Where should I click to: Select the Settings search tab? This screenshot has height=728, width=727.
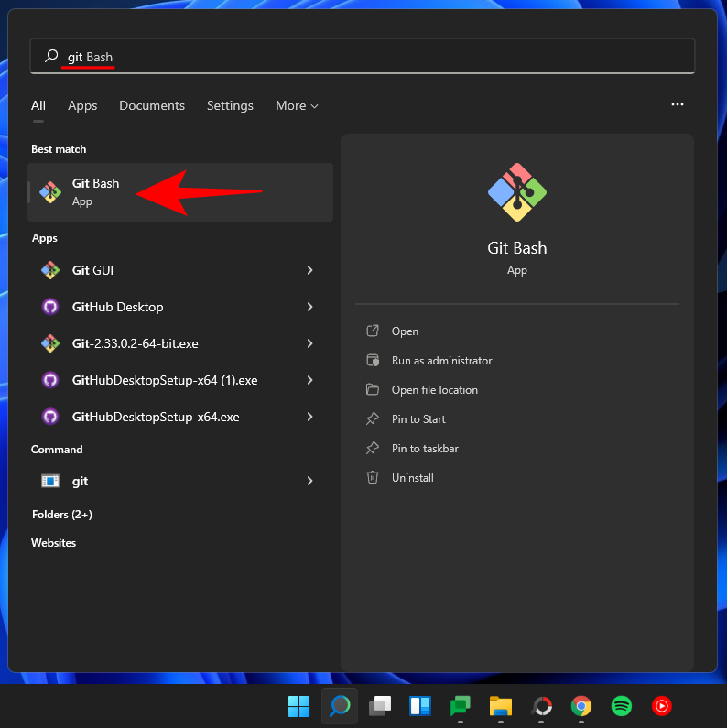coord(230,106)
